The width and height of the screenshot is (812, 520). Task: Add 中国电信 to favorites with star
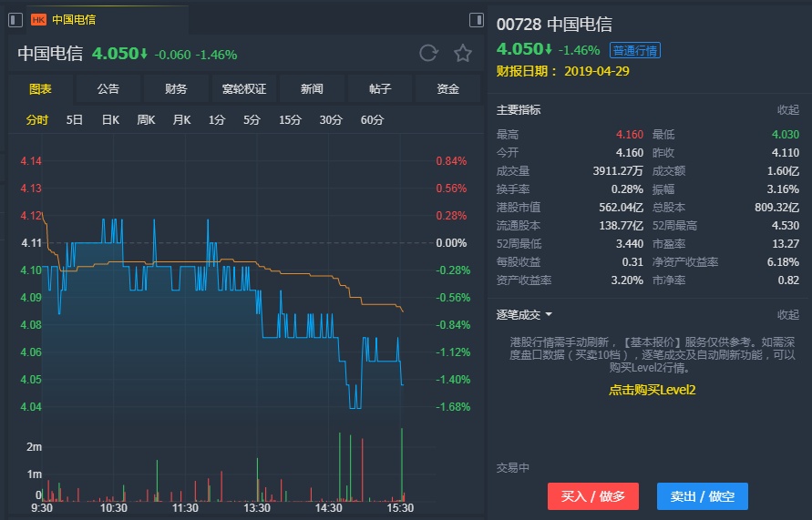(462, 53)
